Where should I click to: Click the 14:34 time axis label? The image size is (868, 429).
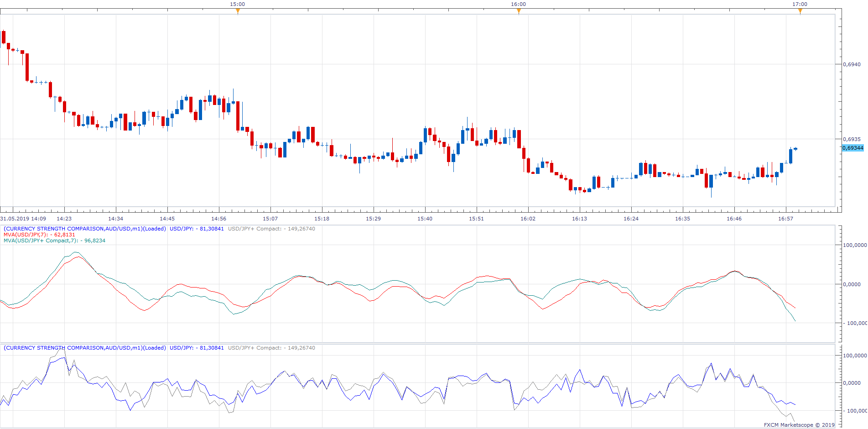pyautogui.click(x=116, y=219)
